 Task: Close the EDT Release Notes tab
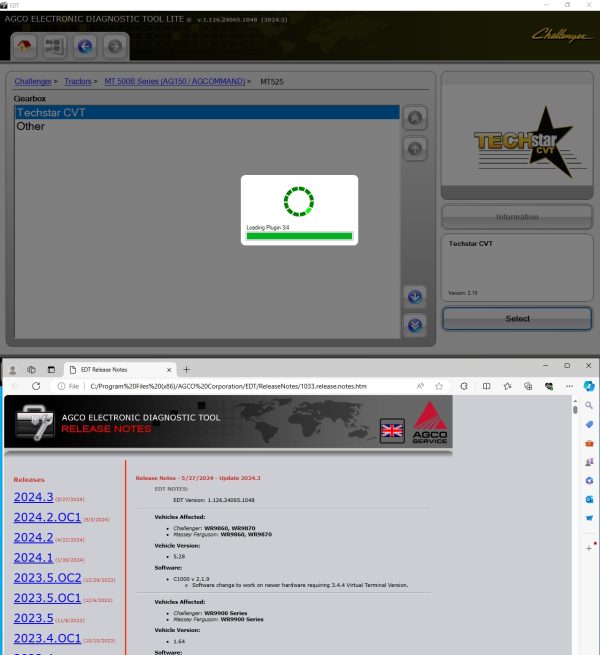pyautogui.click(x=169, y=370)
